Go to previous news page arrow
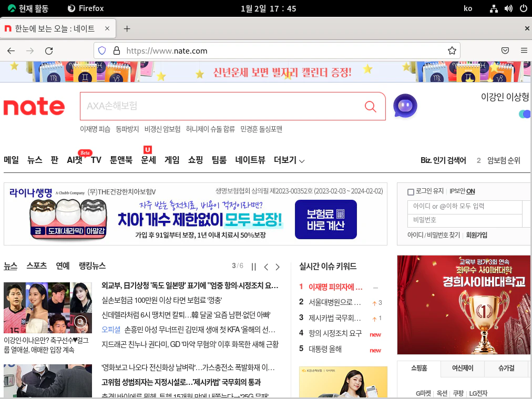Viewport: 532px width, 399px height. 266,267
